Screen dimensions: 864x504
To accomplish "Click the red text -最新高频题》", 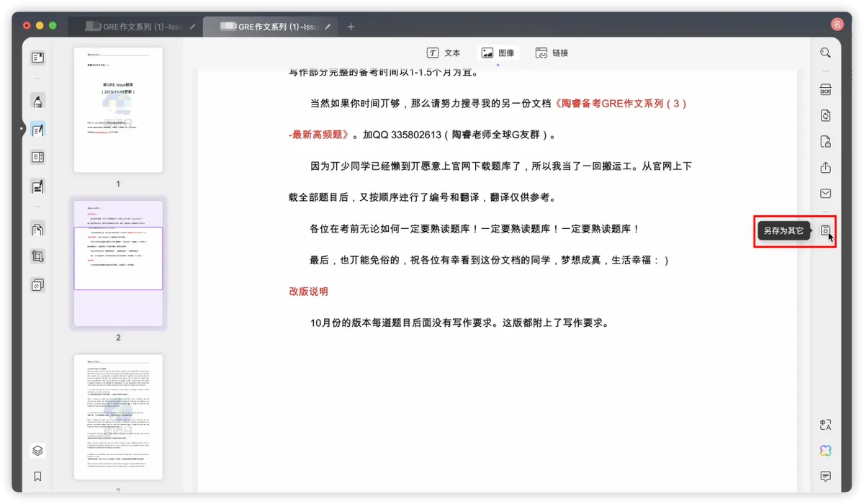I will point(320,135).
